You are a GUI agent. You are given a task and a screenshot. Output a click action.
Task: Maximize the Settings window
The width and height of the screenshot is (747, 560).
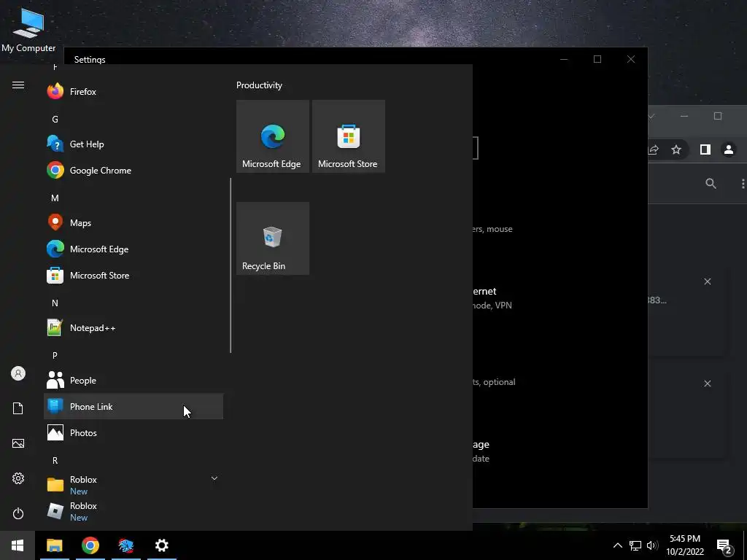(x=597, y=59)
